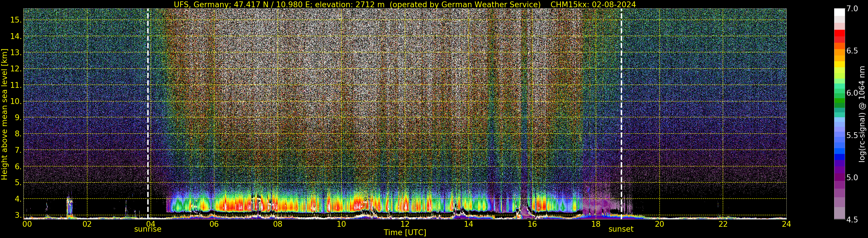The height and width of the screenshot is (238, 868).
Task: Click the 'sunrise' label below the time axis
Action: pos(148,229)
